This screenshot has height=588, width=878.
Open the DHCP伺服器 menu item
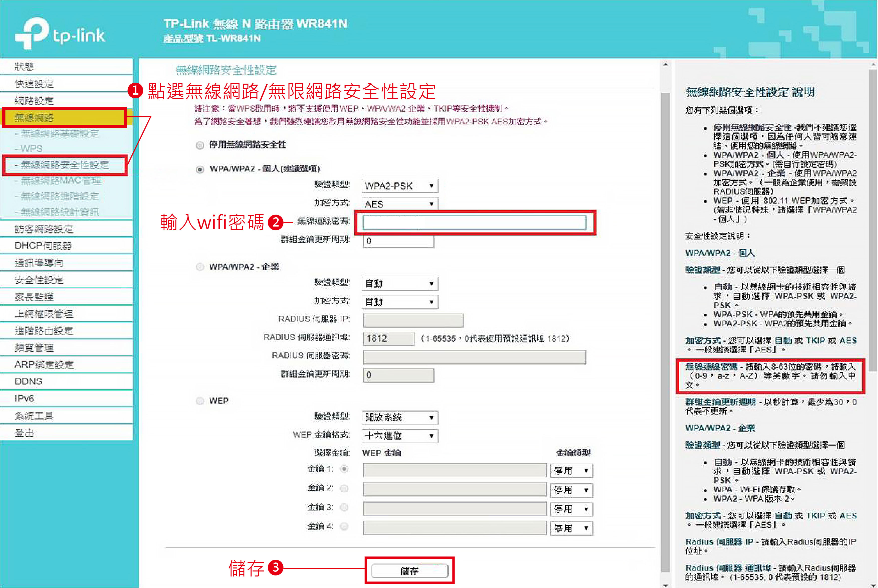[66, 246]
